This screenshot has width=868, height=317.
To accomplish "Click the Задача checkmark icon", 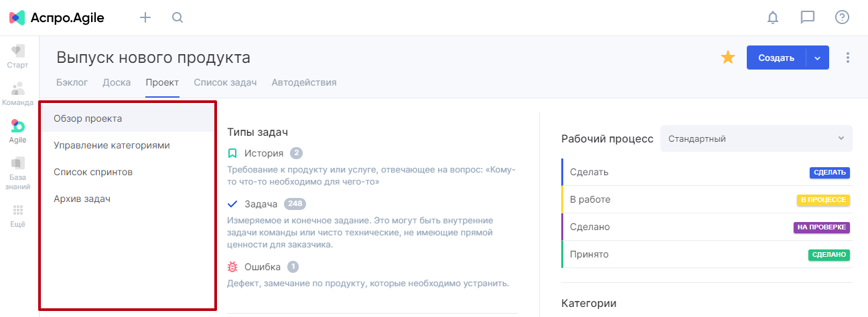I will pos(232,204).
